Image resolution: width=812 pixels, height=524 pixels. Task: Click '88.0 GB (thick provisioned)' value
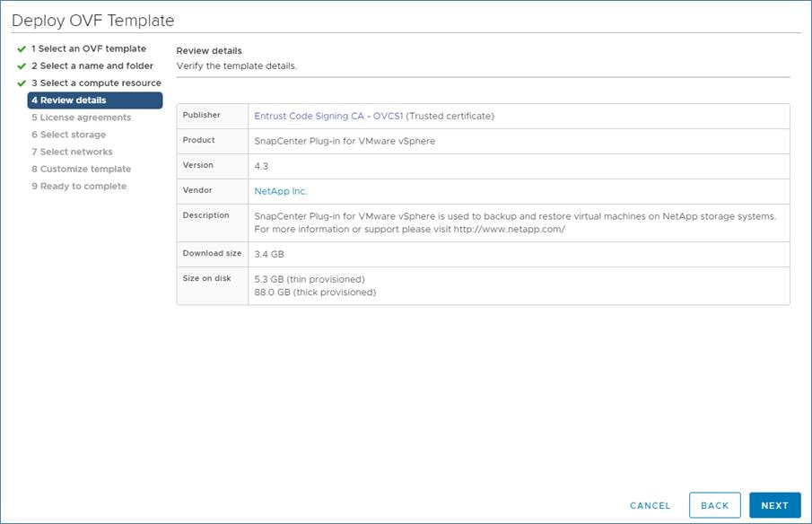(x=315, y=292)
